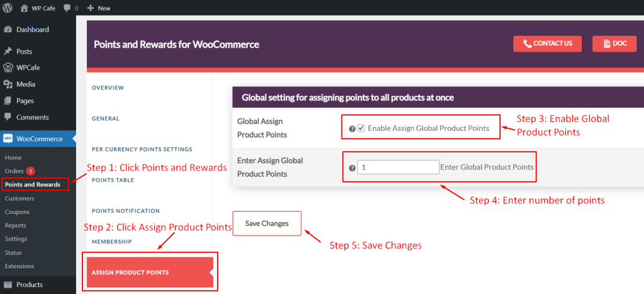Switch to the Points Table tab
644x294 pixels.
click(x=113, y=180)
